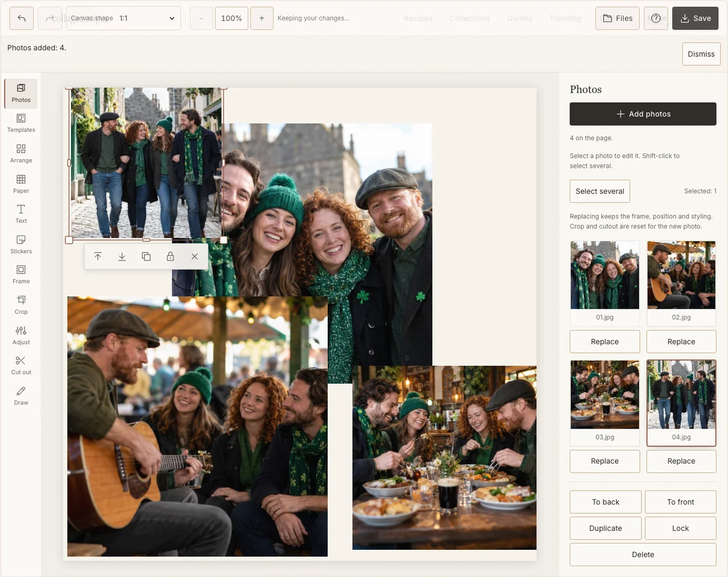
Task: Open the Files button
Action: (618, 18)
